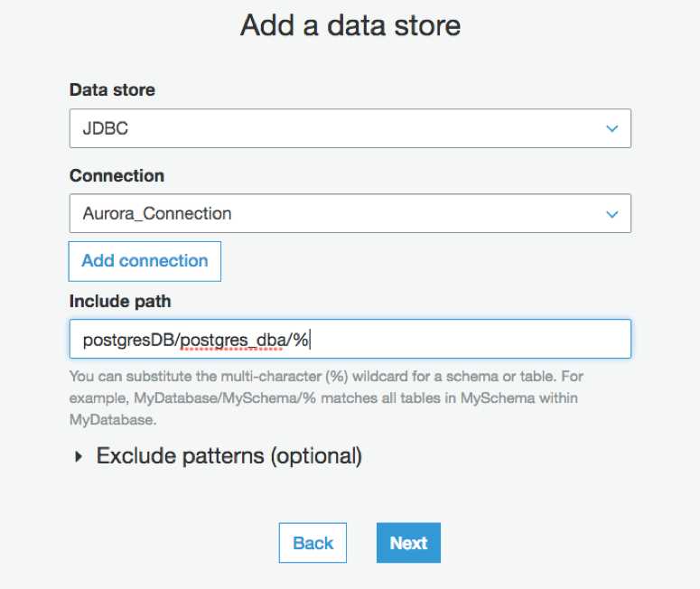Viewport: 700px width, 589px height.
Task: Click the 'Data store' field label
Action: pyautogui.click(x=112, y=90)
